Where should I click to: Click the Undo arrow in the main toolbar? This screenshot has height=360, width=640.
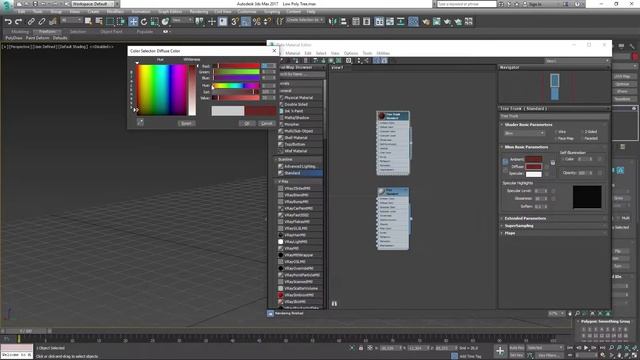click(8, 22)
